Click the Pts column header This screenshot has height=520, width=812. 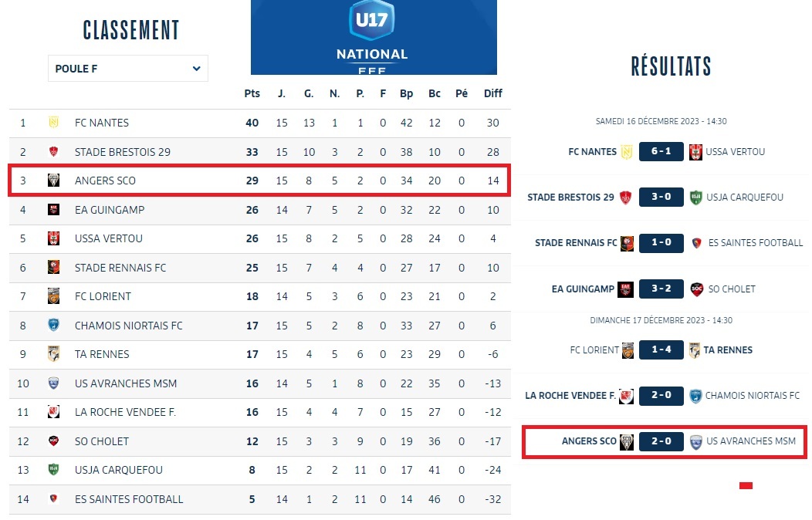point(252,93)
